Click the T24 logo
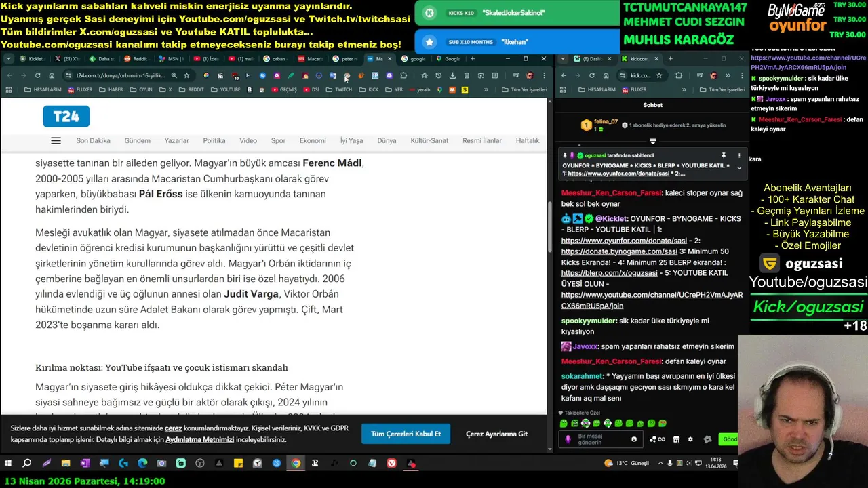The image size is (868, 488). point(66,117)
